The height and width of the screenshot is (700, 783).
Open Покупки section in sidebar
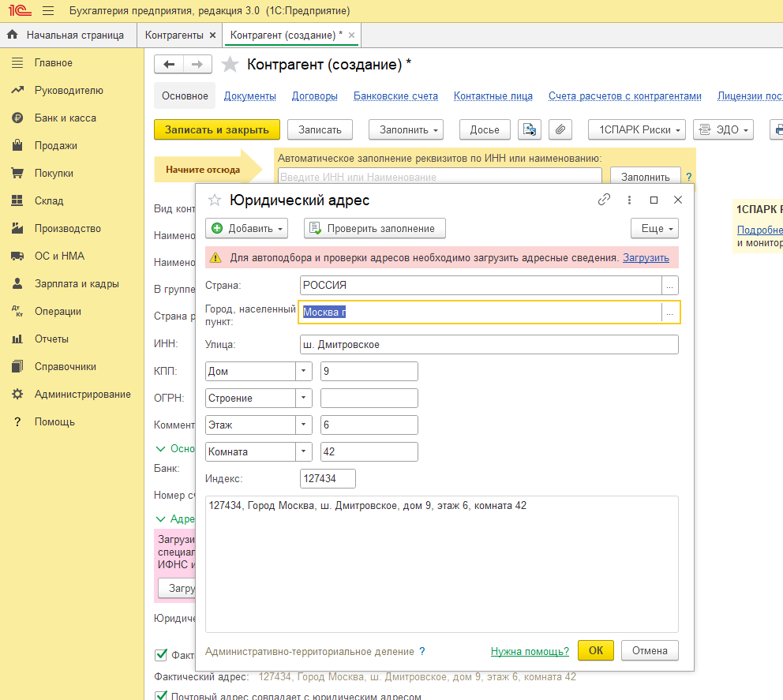coord(54,174)
